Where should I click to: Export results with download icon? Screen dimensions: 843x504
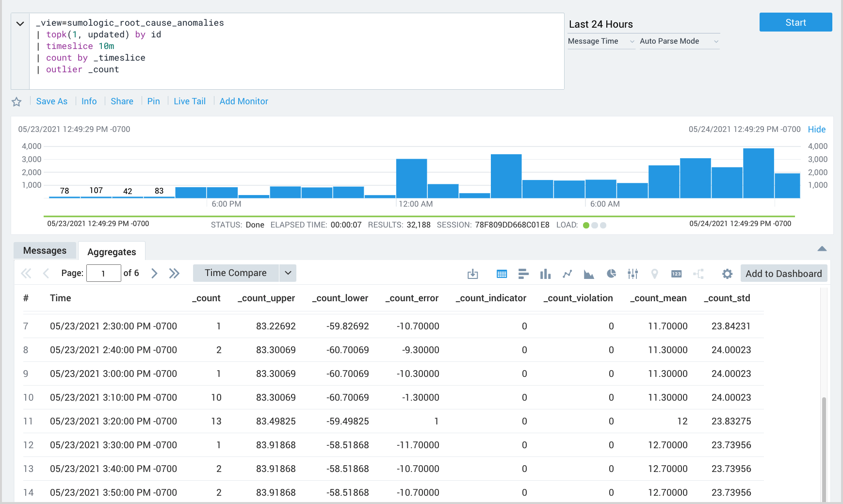click(472, 274)
